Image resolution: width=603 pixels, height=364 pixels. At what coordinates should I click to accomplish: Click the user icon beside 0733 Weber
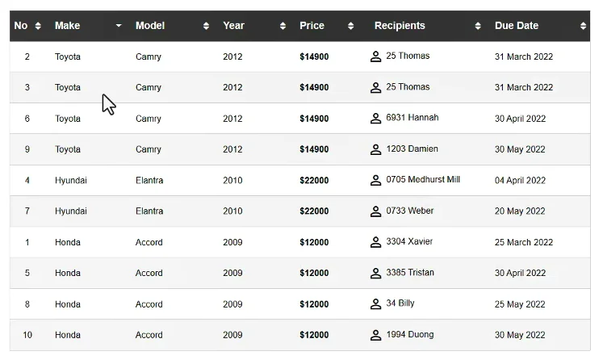(375, 211)
